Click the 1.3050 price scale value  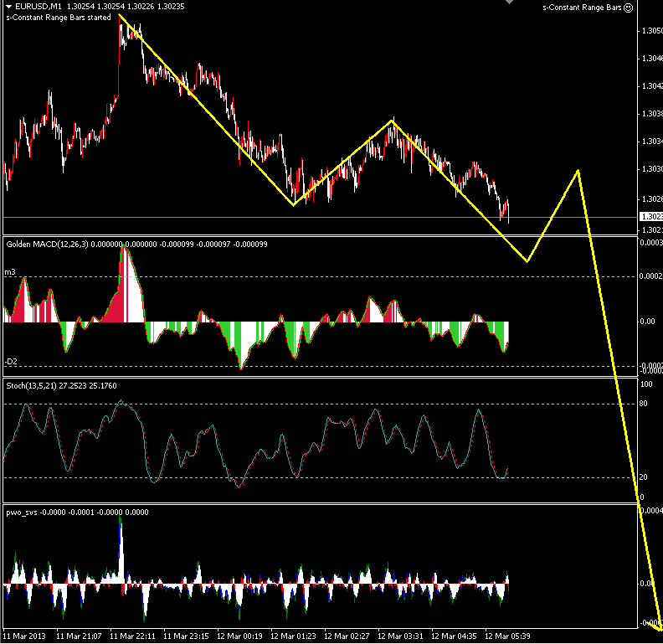(652, 30)
